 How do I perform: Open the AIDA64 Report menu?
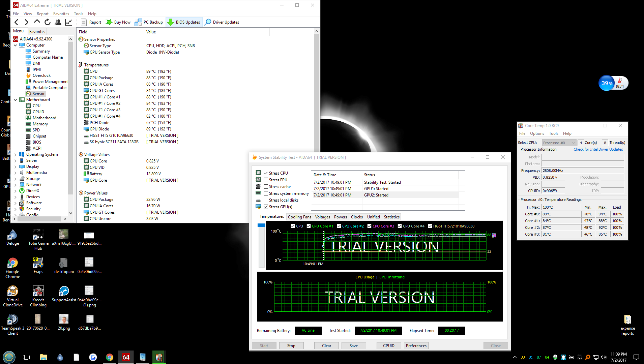pyautogui.click(x=42, y=14)
